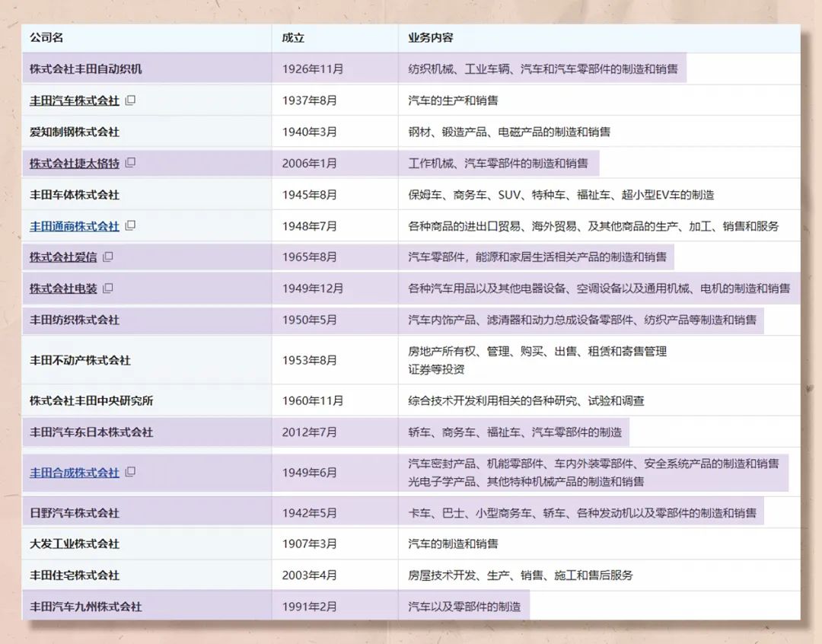Click the description 汽车的制造和销售
Image resolution: width=822 pixels, height=644 pixels.
coord(454,544)
